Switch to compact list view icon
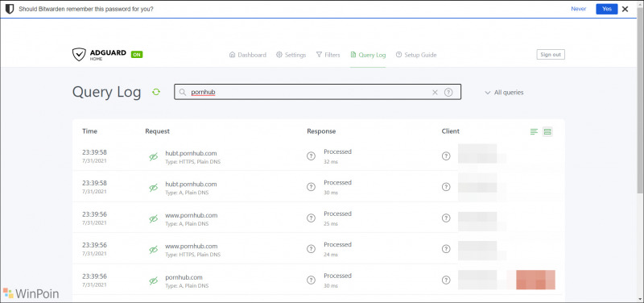644x303 pixels. click(534, 131)
